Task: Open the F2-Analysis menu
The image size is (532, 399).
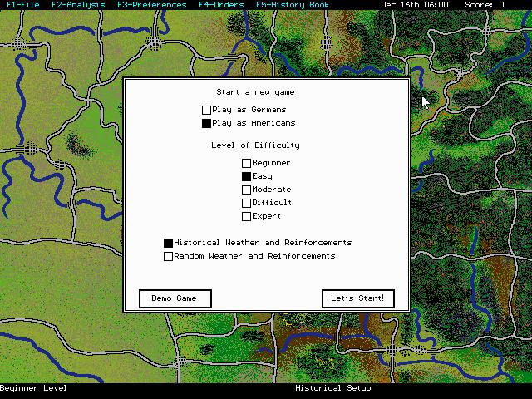Action: point(77,5)
